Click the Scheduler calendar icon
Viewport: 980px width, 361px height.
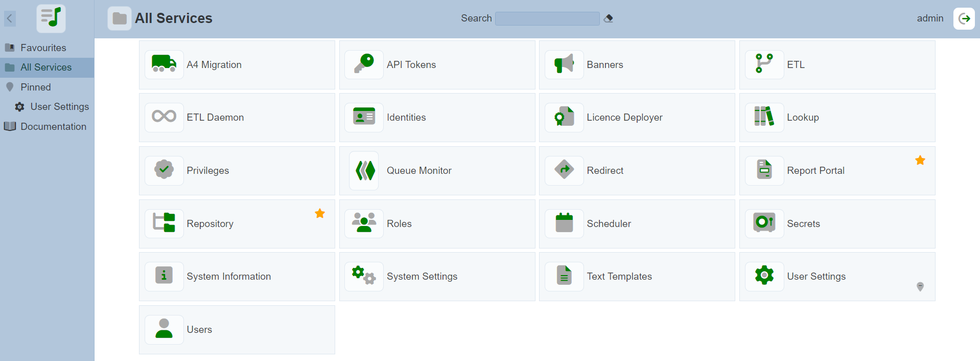click(564, 223)
